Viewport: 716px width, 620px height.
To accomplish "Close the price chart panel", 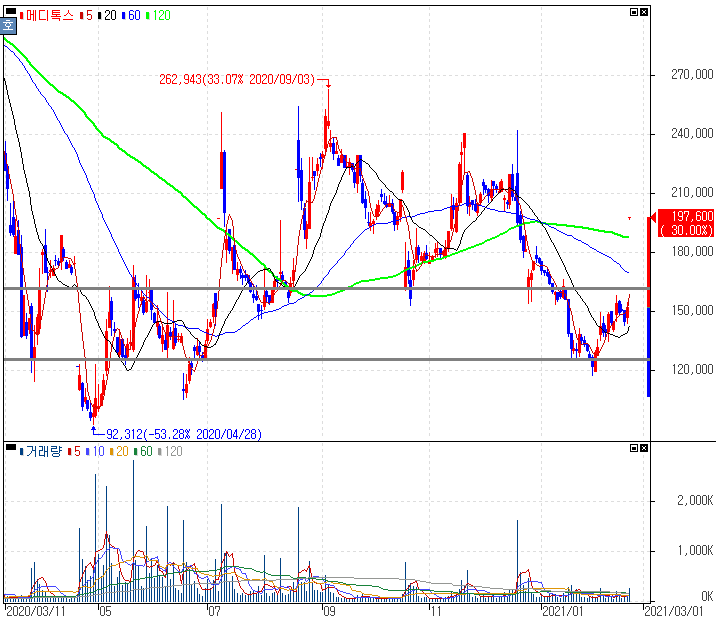I will 644,12.
